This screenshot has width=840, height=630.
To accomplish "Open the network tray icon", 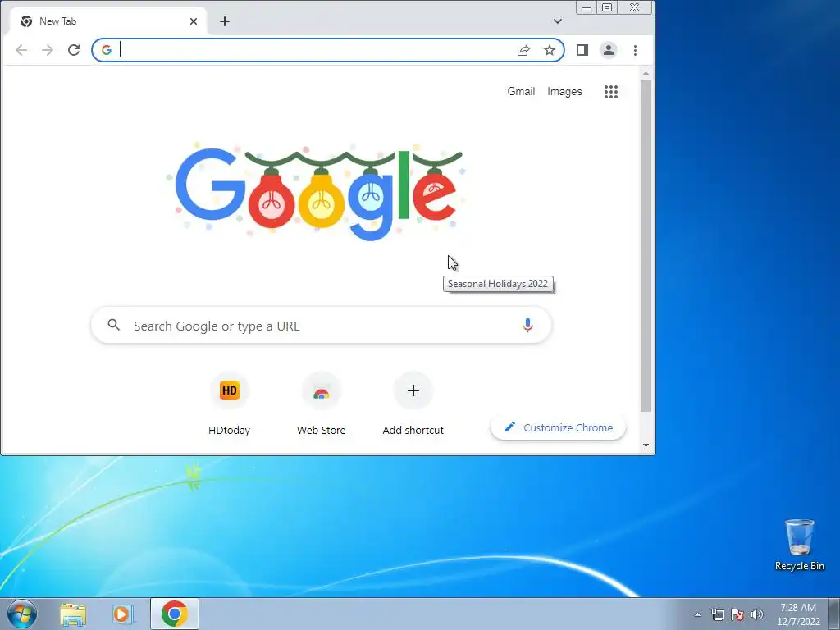I will tap(717, 615).
